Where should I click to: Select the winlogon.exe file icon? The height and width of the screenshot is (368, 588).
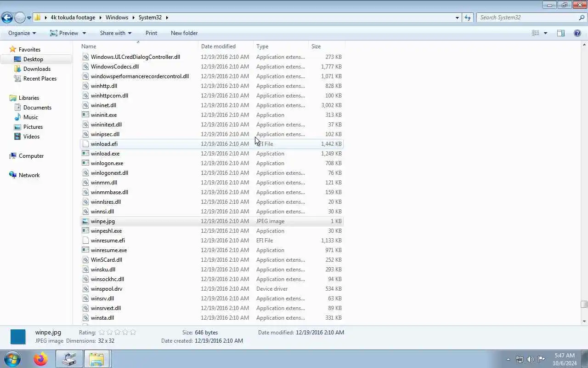click(x=85, y=163)
